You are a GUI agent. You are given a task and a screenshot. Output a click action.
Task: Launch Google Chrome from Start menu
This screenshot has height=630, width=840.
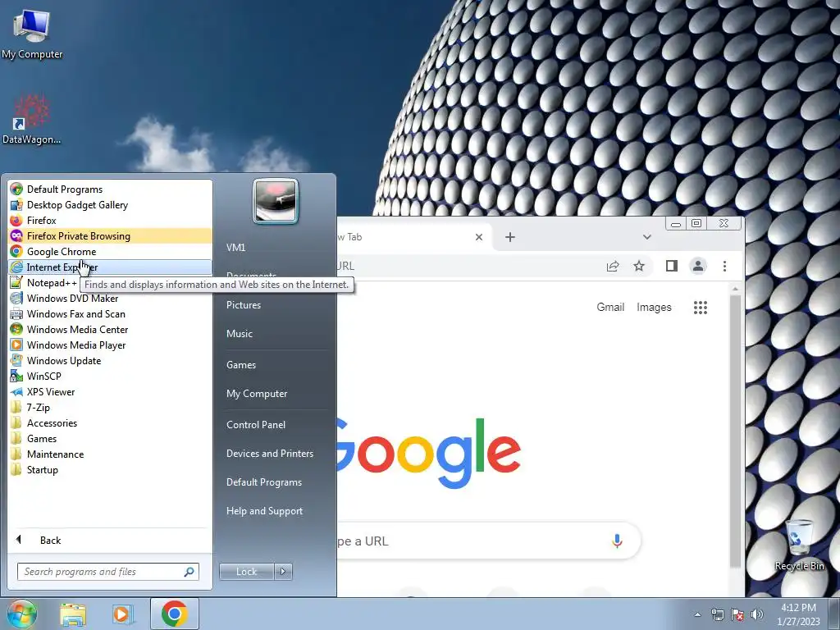(x=110, y=251)
